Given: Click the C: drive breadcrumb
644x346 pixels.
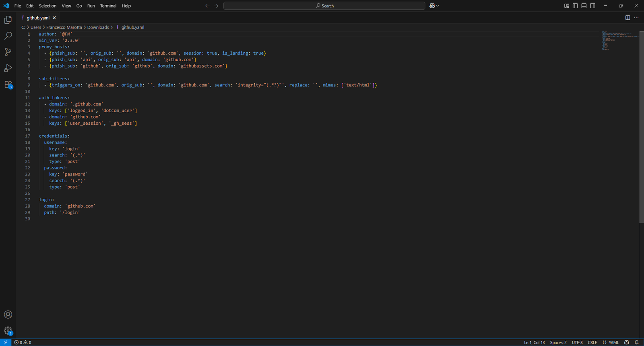Looking at the screenshot, I should [23, 27].
